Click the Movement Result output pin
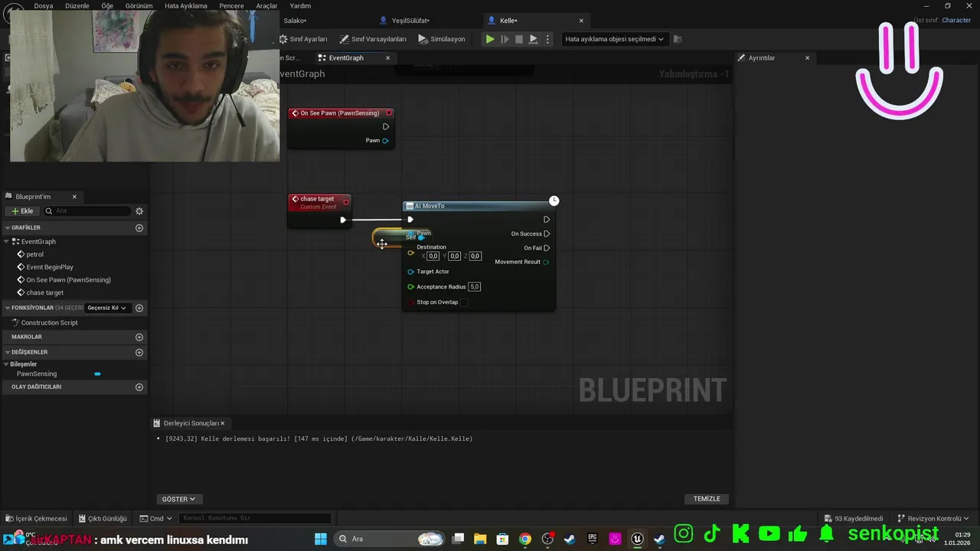The width and height of the screenshot is (980, 551). point(546,262)
